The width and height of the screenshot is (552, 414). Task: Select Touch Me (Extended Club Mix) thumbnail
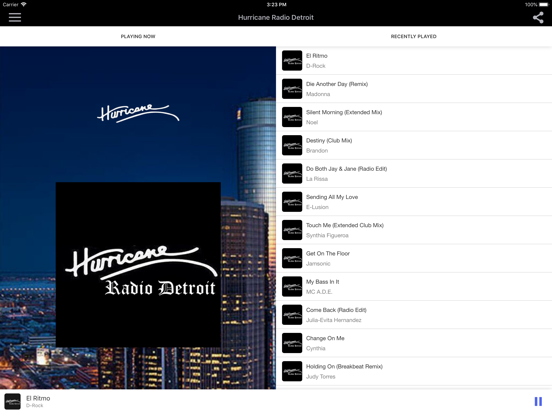[x=292, y=230]
